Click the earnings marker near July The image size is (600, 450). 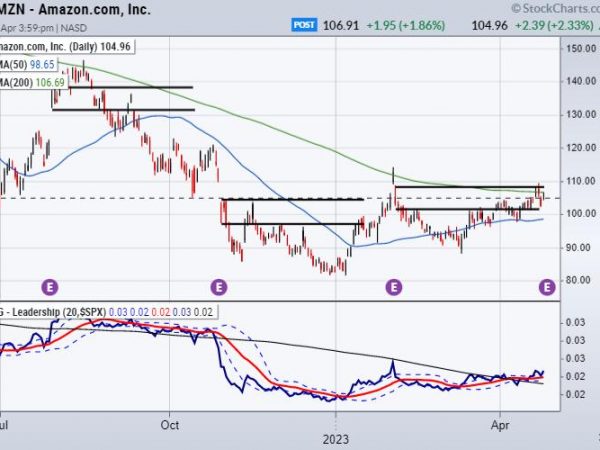pos(50,287)
